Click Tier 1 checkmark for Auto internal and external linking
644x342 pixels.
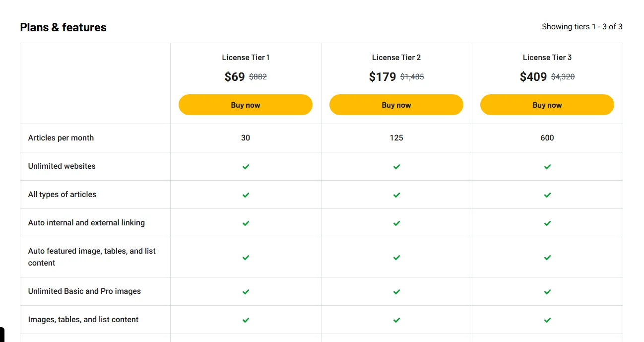(246, 223)
